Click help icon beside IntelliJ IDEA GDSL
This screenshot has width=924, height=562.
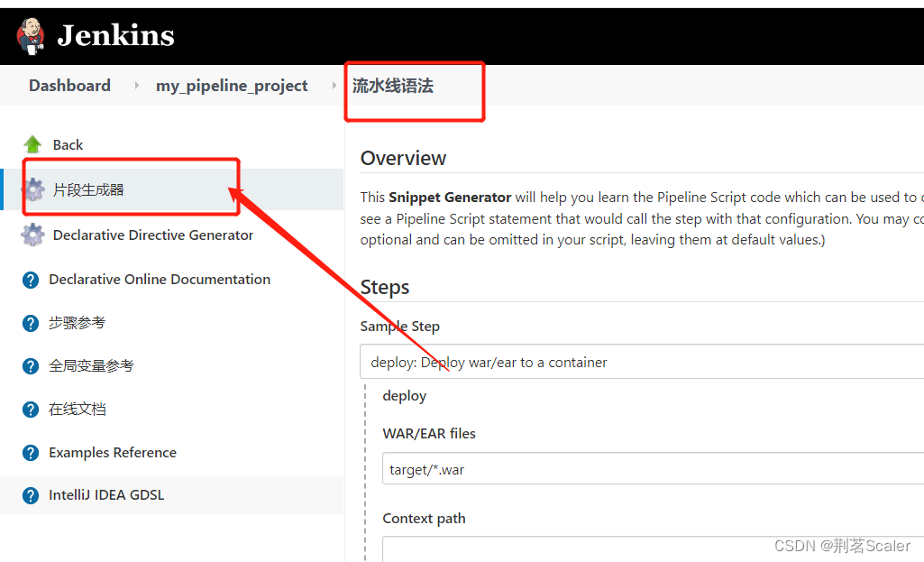pos(31,496)
